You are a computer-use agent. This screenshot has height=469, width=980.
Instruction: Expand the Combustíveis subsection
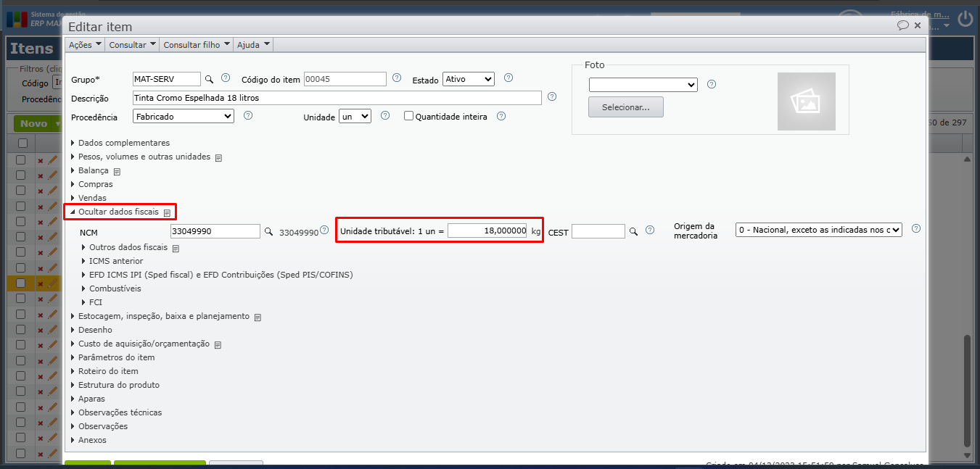tap(112, 289)
